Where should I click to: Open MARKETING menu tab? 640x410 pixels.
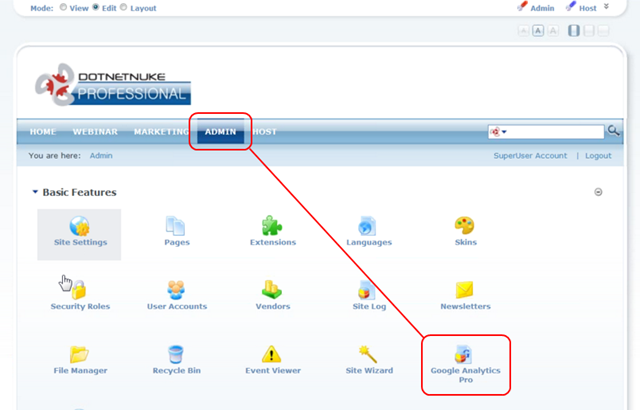click(x=161, y=132)
